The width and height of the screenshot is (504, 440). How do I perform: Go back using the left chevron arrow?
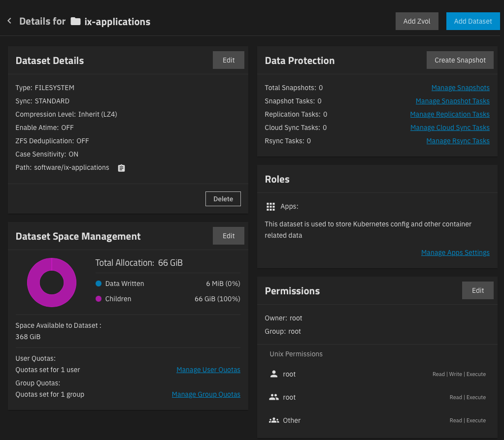click(x=9, y=21)
